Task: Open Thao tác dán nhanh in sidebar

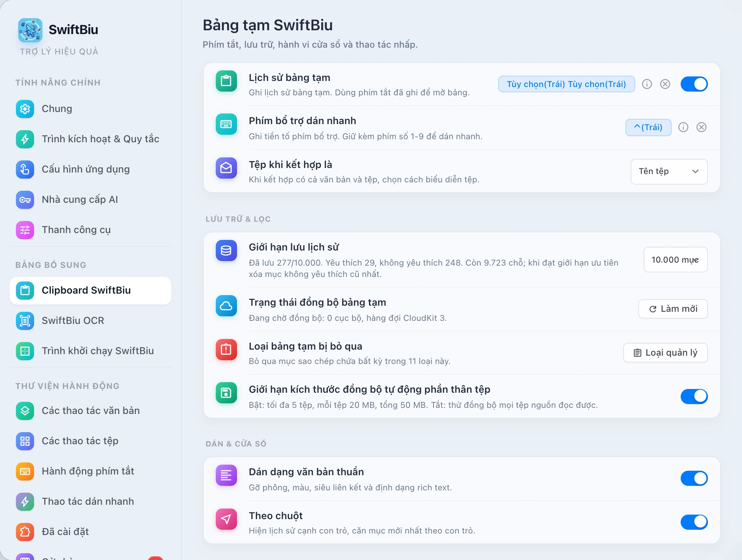Action: pos(90,502)
